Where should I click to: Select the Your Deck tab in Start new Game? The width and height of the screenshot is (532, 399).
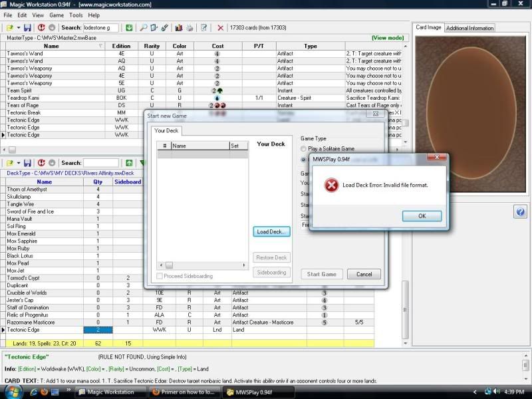pos(166,130)
